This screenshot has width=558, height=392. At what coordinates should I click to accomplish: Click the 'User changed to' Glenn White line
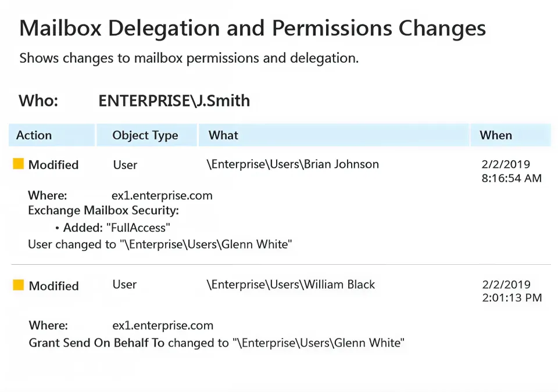point(160,244)
